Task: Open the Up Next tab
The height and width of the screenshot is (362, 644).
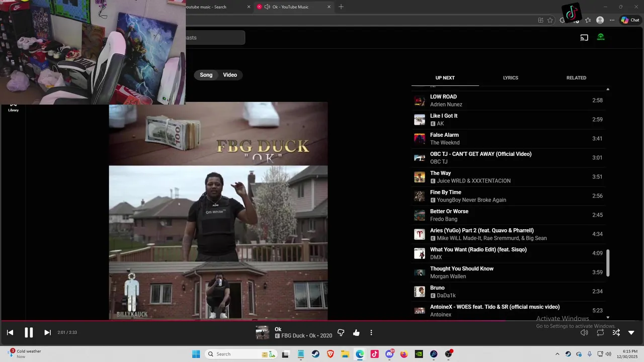Action: coord(445,78)
